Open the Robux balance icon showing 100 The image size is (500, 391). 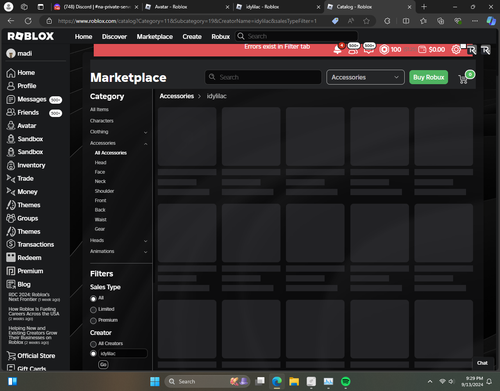(x=390, y=50)
